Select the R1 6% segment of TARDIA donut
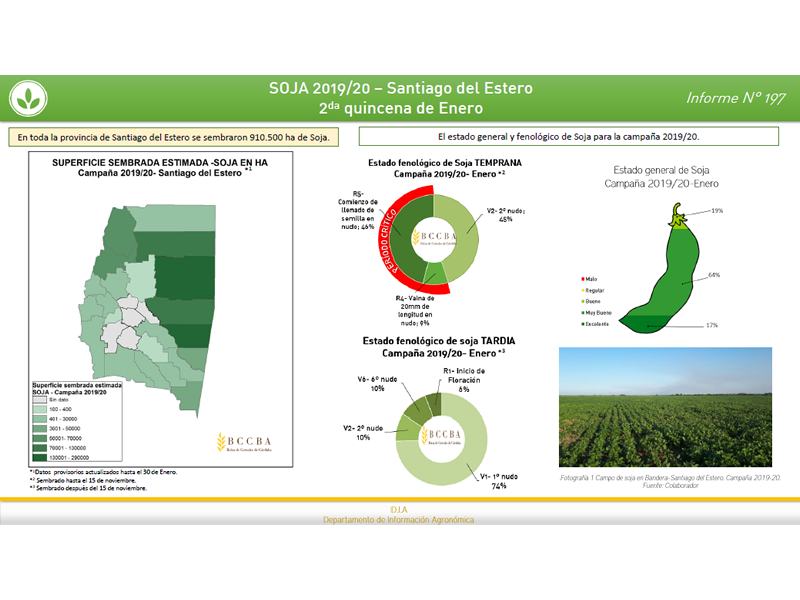 [x=433, y=405]
